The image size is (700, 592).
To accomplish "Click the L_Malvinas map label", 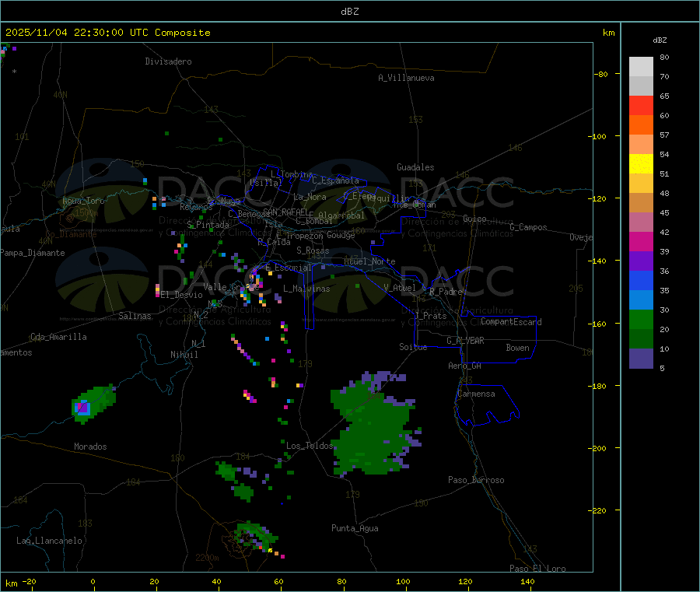I will (x=306, y=289).
